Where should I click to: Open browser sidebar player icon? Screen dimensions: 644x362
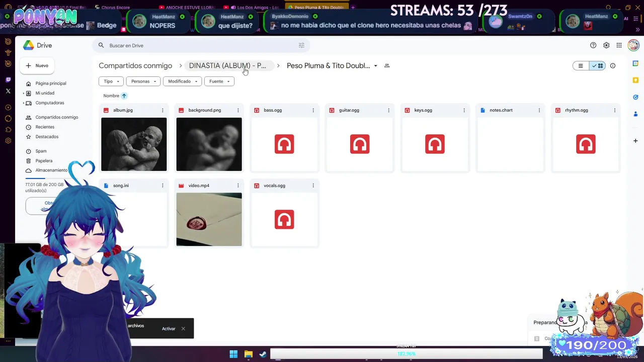pyautogui.click(x=8, y=108)
